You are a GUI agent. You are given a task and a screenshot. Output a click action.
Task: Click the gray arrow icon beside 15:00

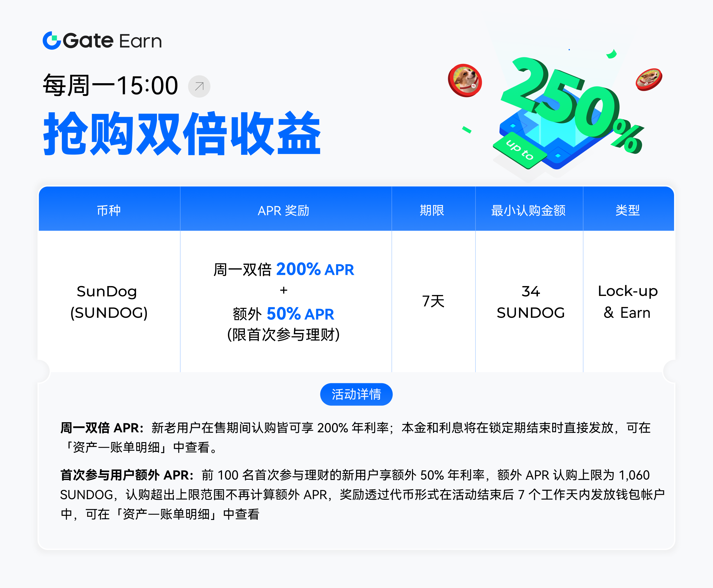[x=199, y=86]
